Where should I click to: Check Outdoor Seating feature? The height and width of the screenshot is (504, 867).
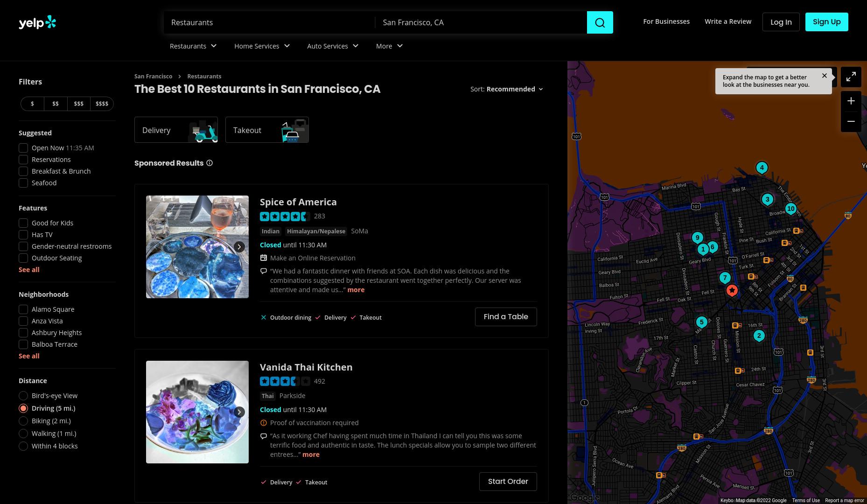(23, 258)
